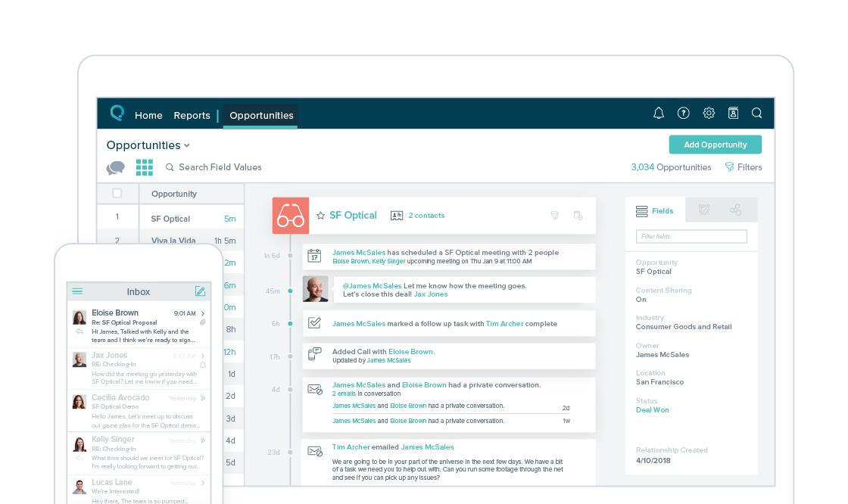Open the settings gear icon

pos(709,113)
